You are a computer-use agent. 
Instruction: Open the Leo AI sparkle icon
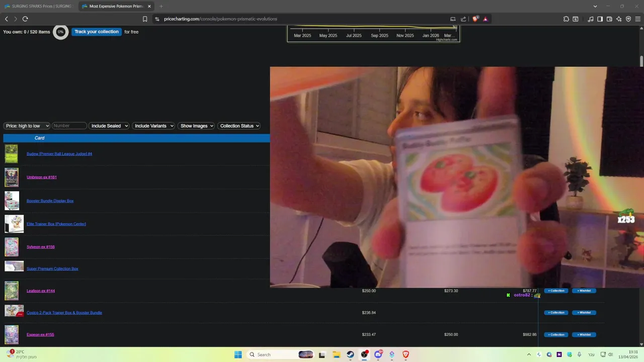coord(619,19)
